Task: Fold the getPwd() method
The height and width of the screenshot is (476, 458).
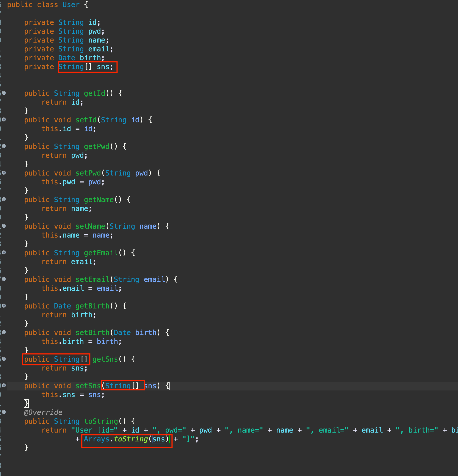Action: (x=4, y=146)
